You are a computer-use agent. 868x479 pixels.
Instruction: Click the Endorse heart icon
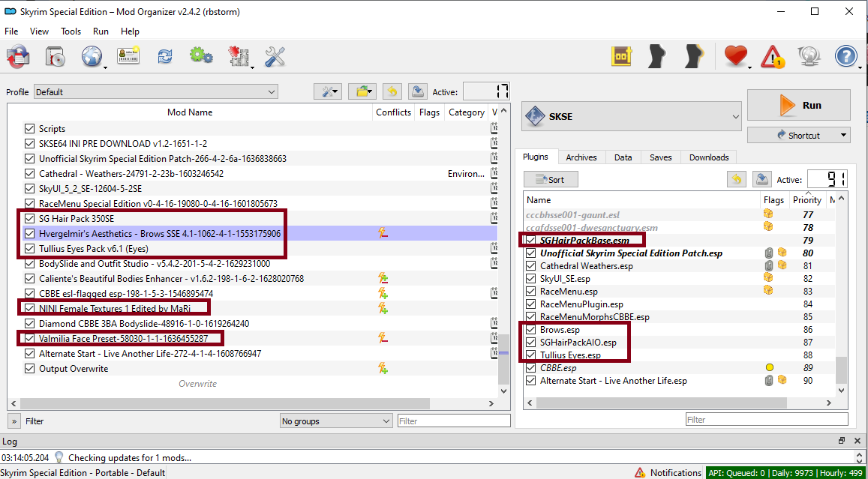[x=736, y=56]
